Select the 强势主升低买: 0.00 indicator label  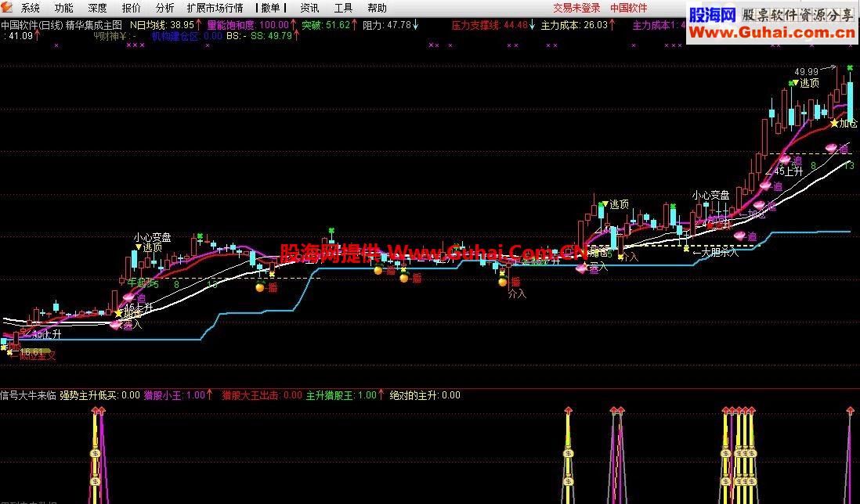coord(99,395)
